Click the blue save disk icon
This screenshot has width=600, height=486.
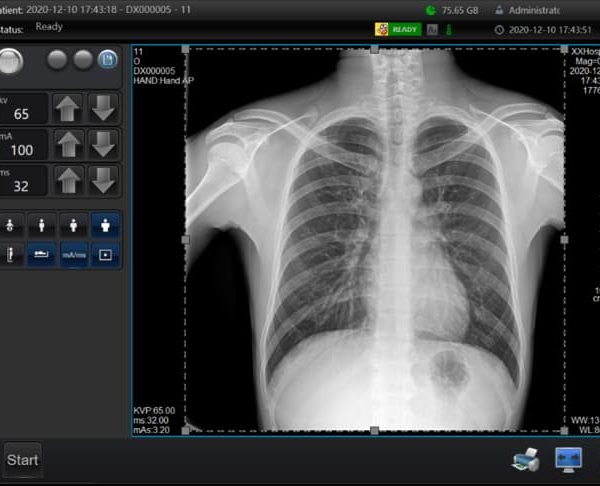[107, 60]
